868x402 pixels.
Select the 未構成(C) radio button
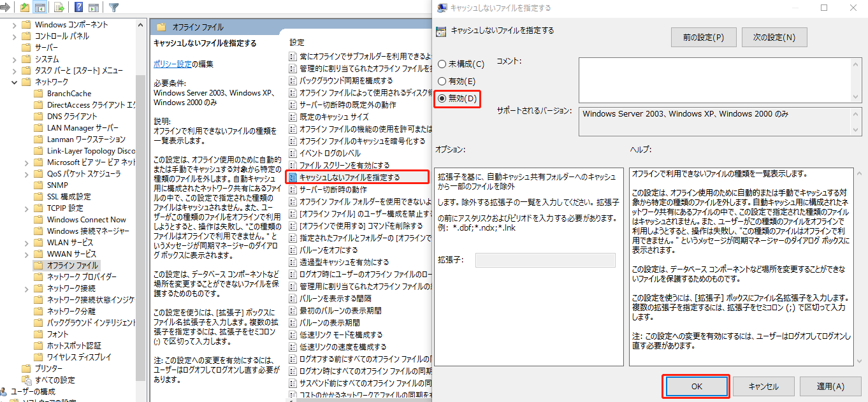442,64
